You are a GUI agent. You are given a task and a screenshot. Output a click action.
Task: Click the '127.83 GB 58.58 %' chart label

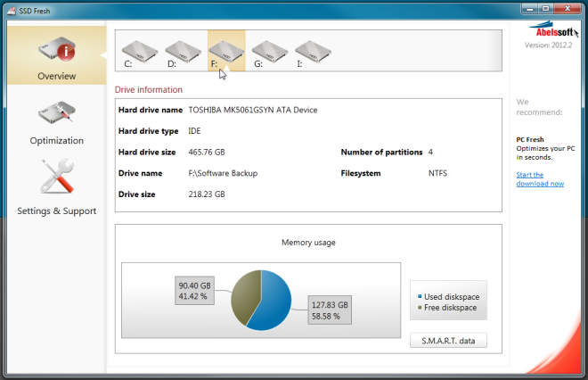click(x=330, y=310)
